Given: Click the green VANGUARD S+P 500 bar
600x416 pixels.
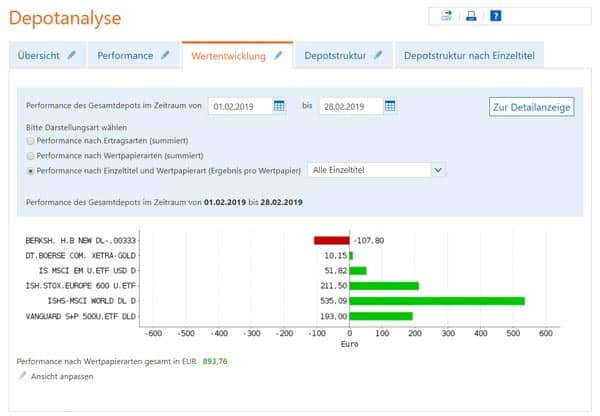Looking at the screenshot, I should (x=381, y=316).
